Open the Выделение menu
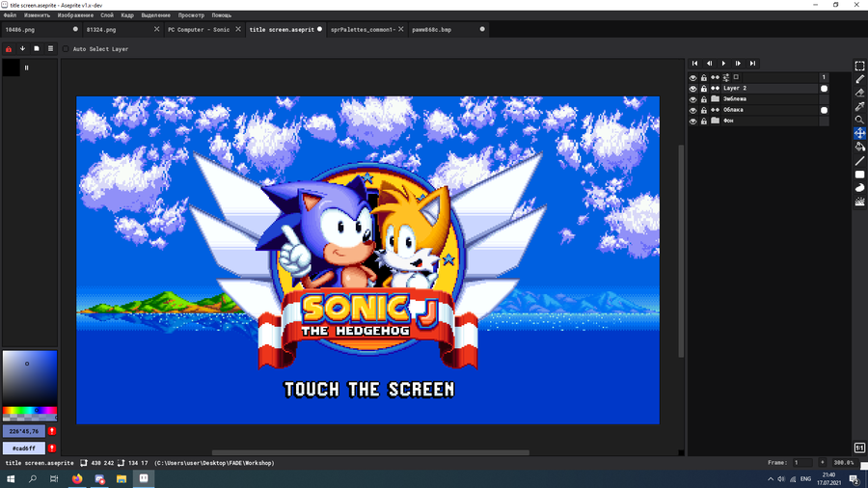Screen dimensions: 868x488 (x=155, y=15)
